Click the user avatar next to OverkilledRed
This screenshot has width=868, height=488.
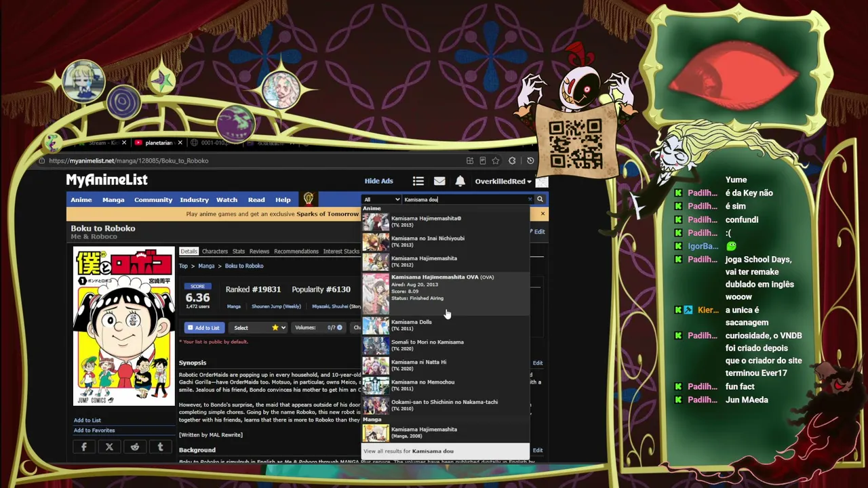pos(541,181)
